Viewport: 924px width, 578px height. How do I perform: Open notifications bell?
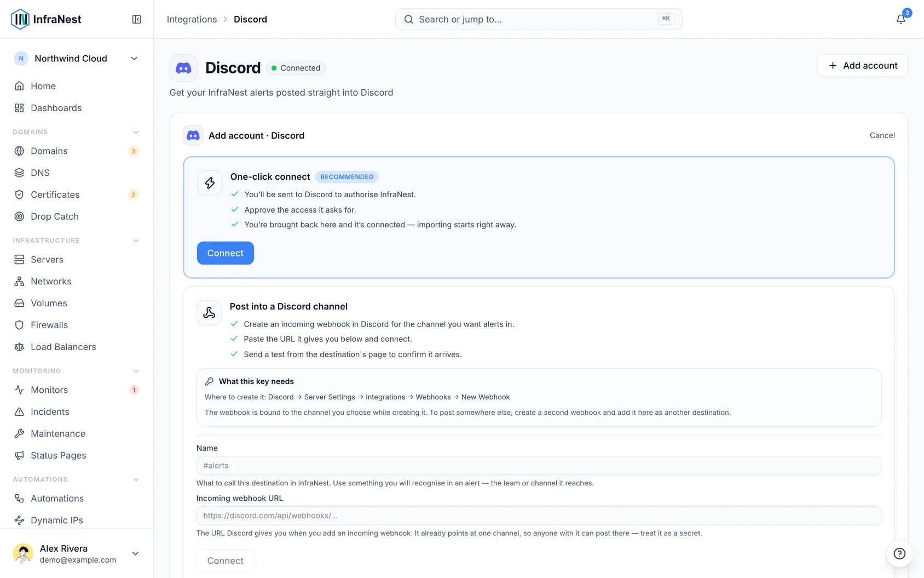pyautogui.click(x=900, y=19)
